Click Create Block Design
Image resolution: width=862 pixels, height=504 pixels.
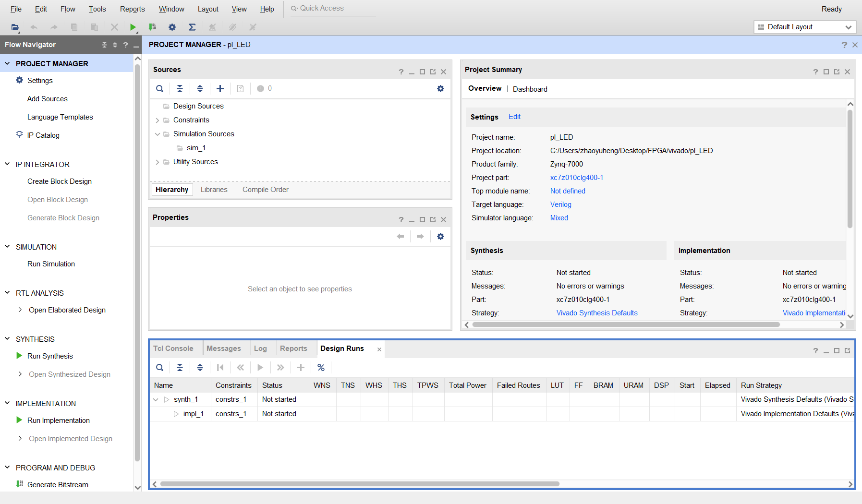(60, 181)
